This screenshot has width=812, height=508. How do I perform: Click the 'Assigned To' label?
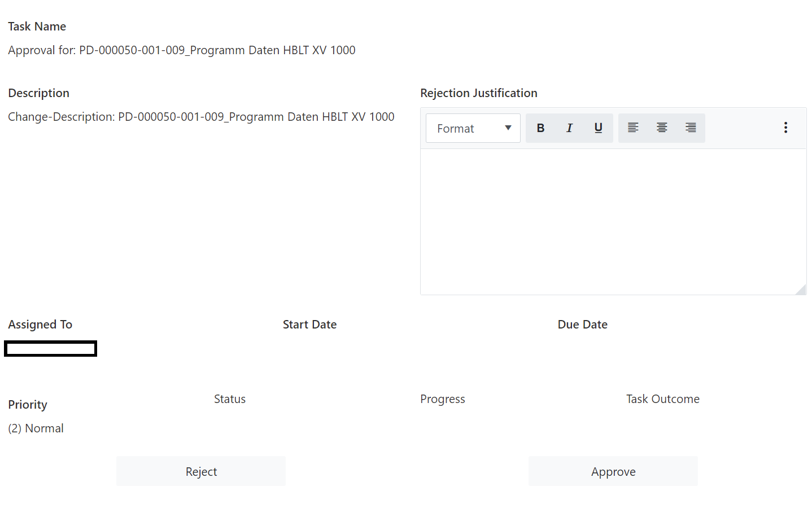40,325
